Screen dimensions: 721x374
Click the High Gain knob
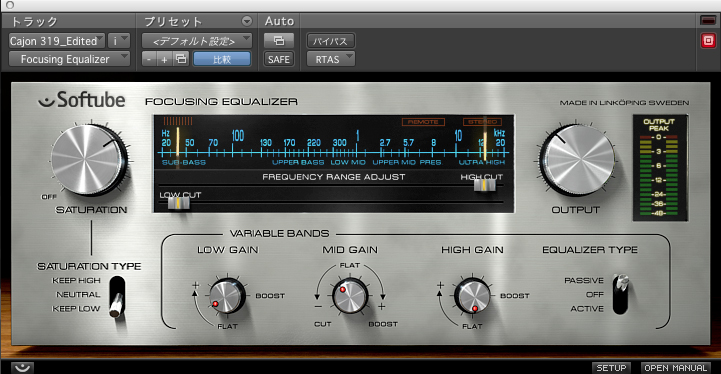tap(472, 296)
